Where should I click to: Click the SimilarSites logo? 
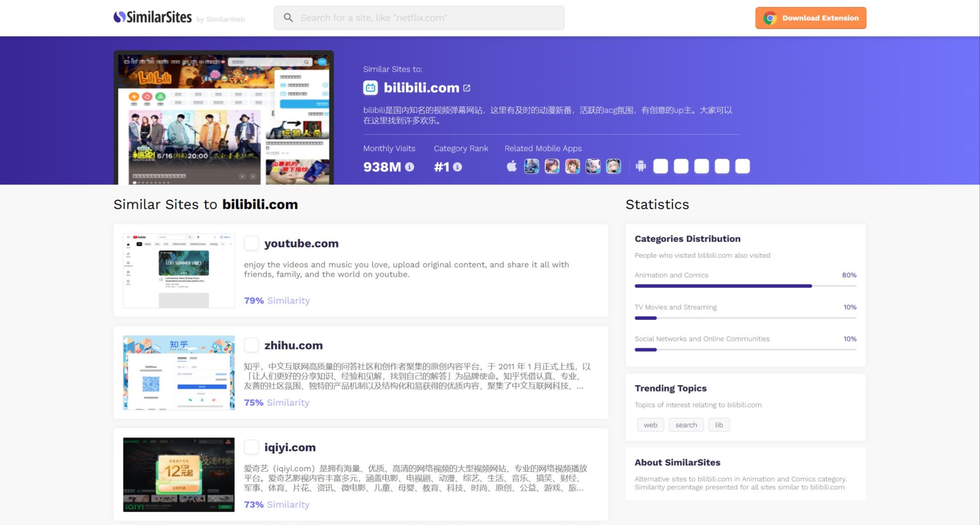(153, 17)
